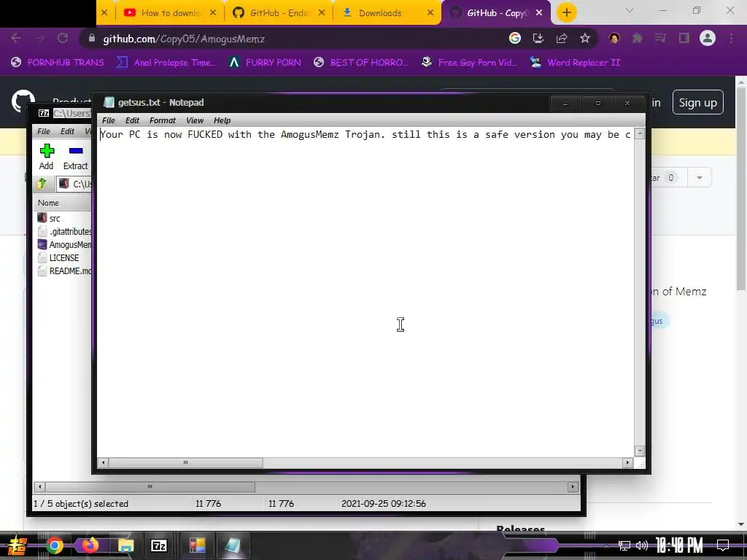Click the share page icon in address bar
Image resolution: width=747 pixels, height=560 pixels.
point(562,39)
